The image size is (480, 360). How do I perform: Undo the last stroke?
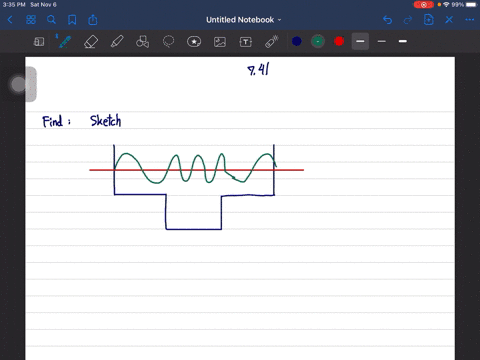[x=387, y=20]
